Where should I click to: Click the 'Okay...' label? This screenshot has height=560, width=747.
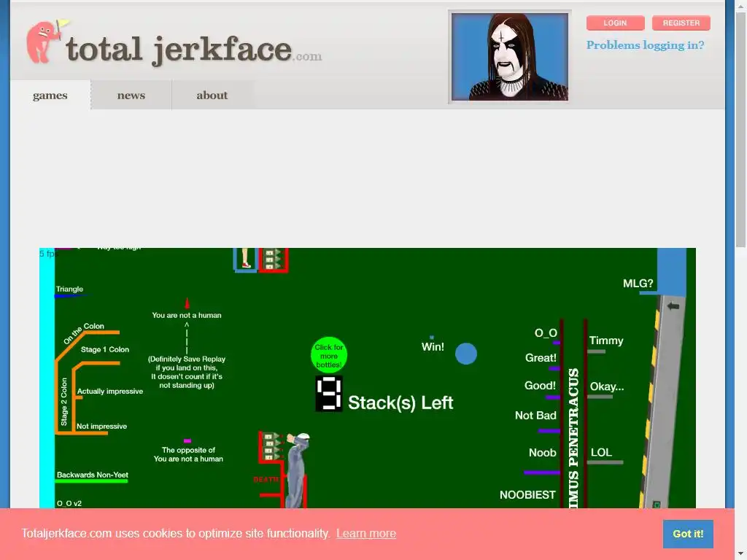607,386
